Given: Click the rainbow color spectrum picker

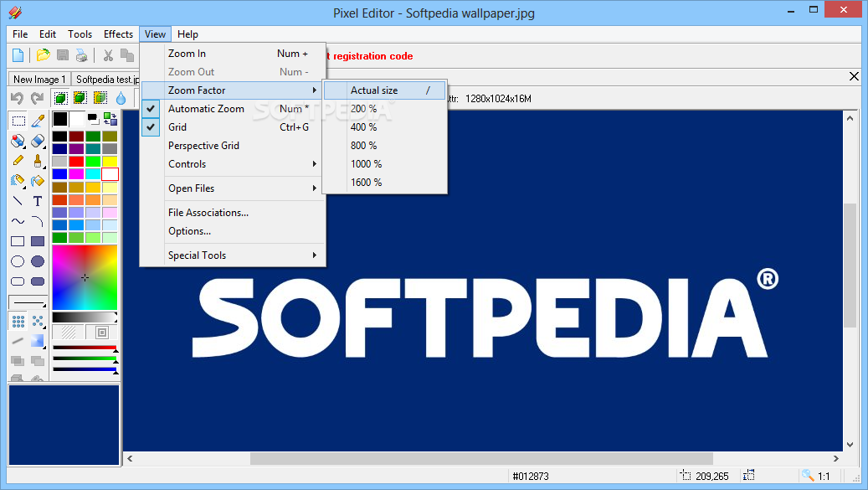Looking at the screenshot, I should 85,277.
